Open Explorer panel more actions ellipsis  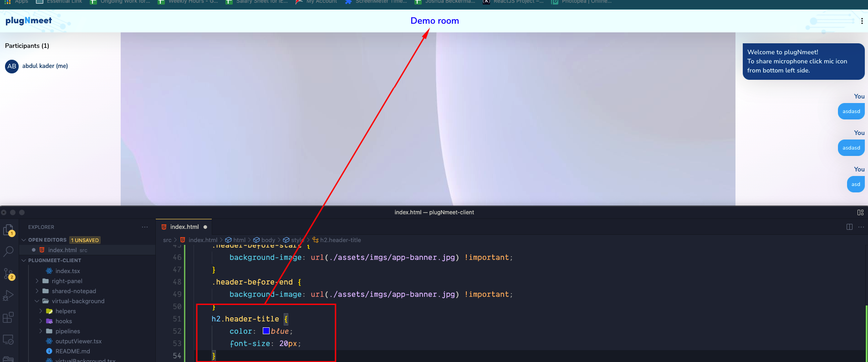click(x=145, y=227)
